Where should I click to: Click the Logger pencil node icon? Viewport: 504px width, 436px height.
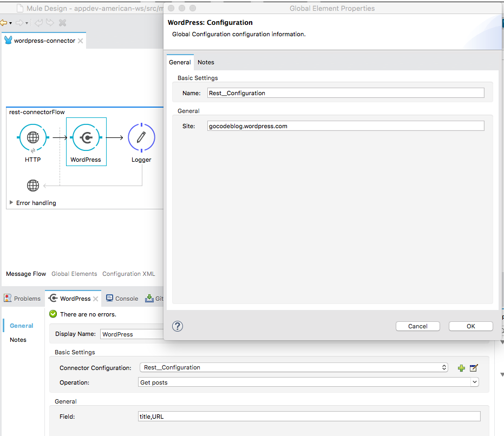(141, 137)
